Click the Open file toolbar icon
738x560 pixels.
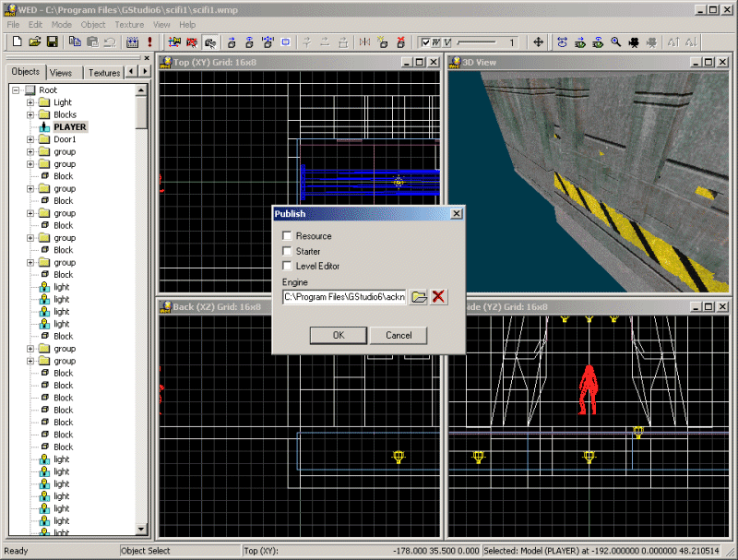(34, 42)
